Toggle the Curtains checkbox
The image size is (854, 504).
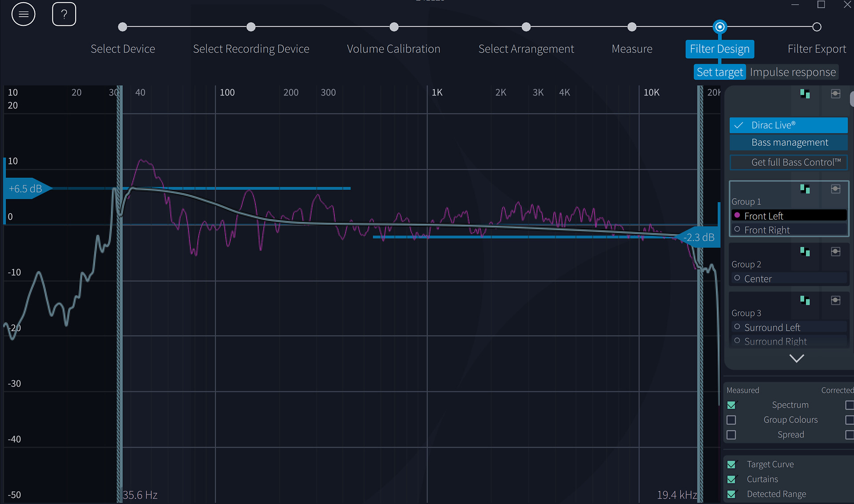click(x=731, y=480)
